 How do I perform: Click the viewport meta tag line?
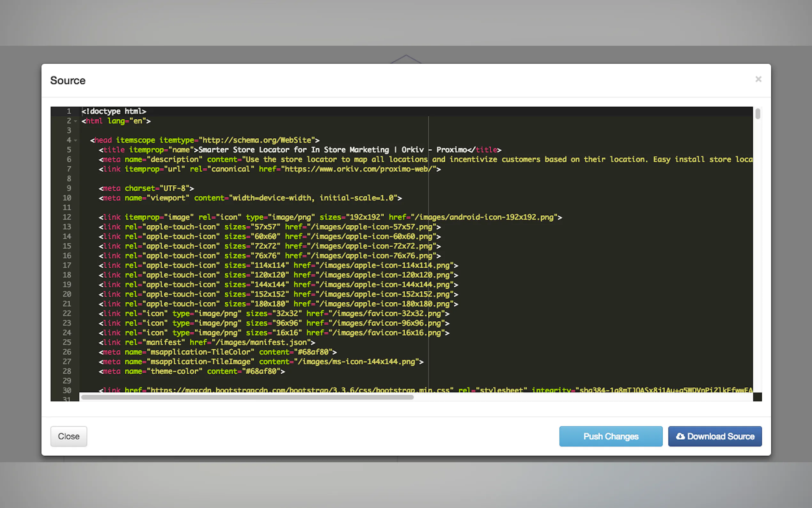[250, 198]
